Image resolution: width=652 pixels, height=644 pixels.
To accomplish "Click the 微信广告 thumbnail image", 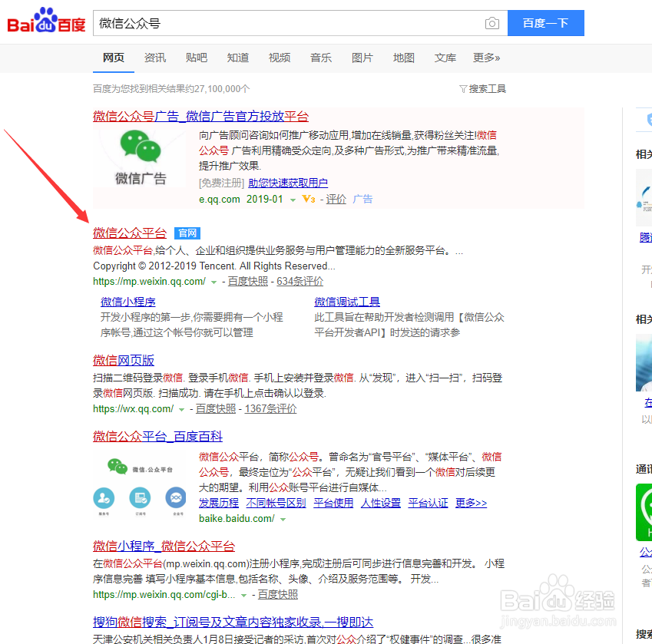I will point(139,158).
